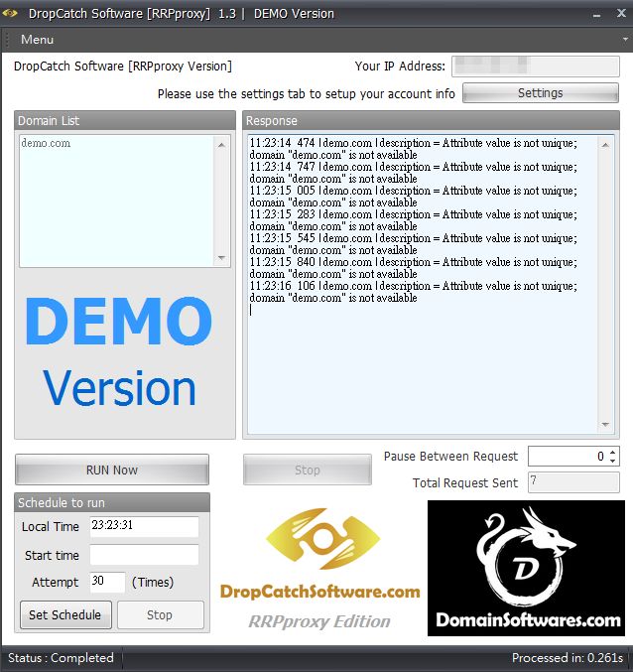
Task: Close the DropCatch Software window
Action: pos(621,13)
